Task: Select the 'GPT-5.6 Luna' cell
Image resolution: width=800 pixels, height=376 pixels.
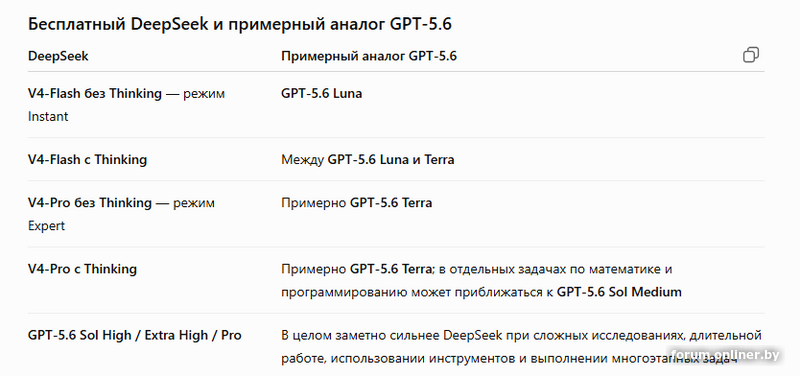Action: pos(321,94)
